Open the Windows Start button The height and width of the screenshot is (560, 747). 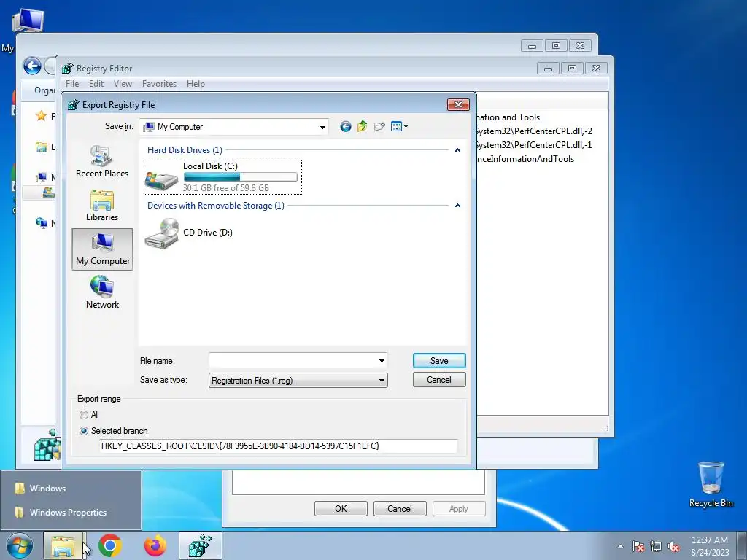click(20, 545)
